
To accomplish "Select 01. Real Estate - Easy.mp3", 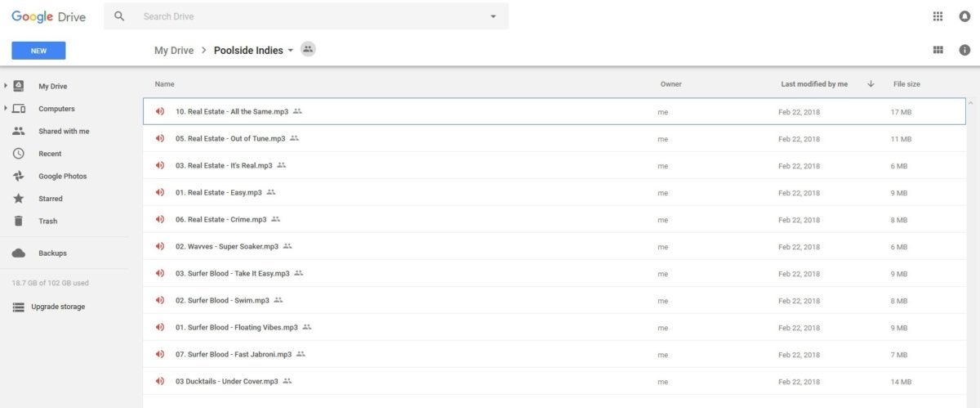I will [554, 192].
